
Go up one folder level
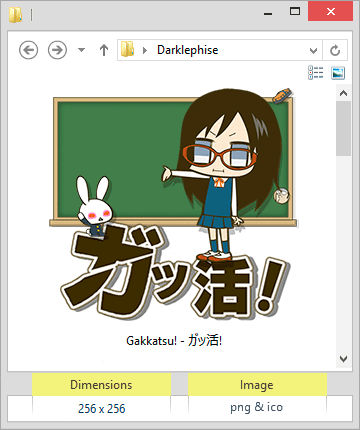coord(104,50)
